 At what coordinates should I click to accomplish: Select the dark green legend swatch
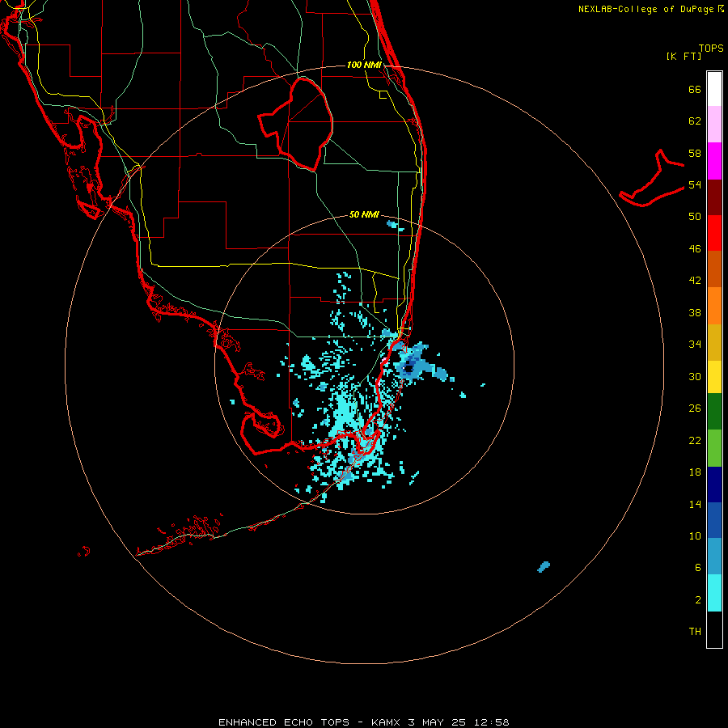[x=714, y=412]
